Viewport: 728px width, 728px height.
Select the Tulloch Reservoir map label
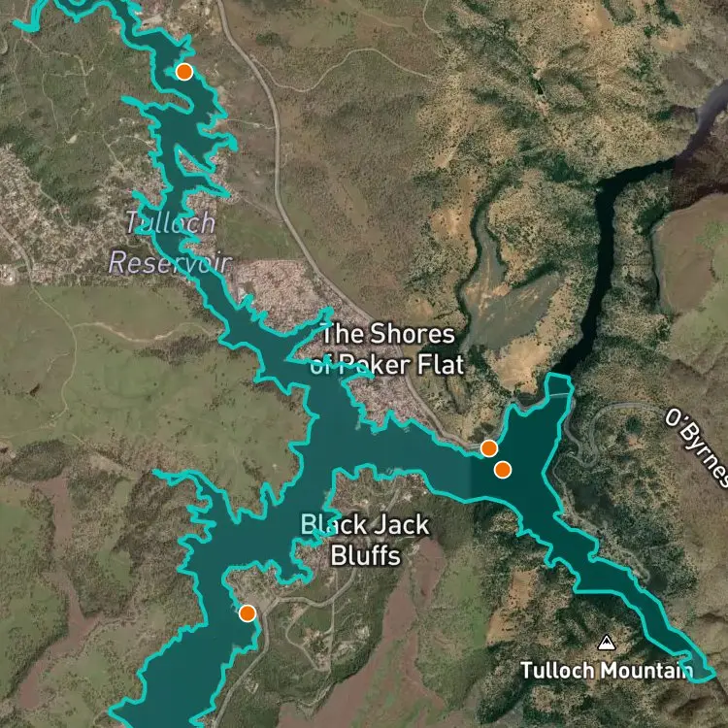click(170, 243)
